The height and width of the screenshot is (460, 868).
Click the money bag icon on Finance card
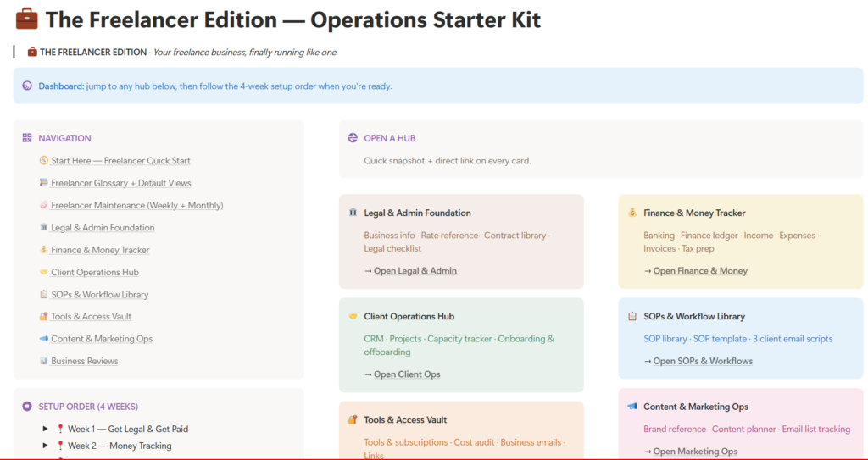click(x=632, y=213)
